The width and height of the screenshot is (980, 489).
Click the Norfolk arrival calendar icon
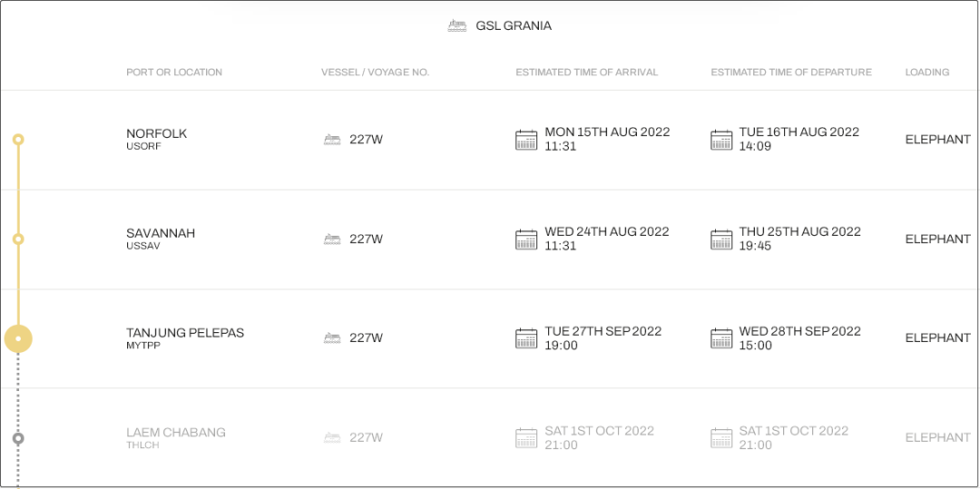[x=526, y=140]
